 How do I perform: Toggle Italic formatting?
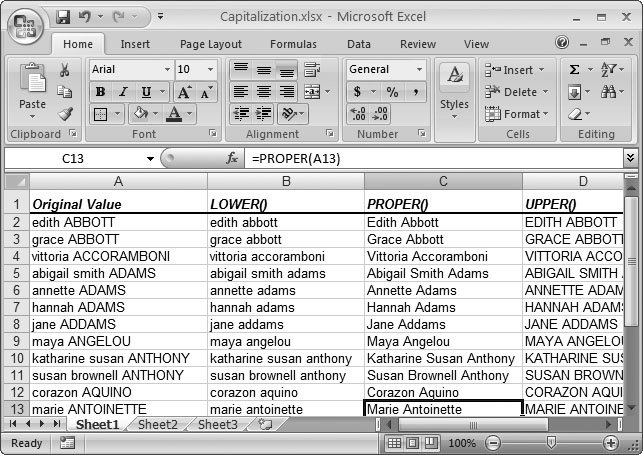123,92
